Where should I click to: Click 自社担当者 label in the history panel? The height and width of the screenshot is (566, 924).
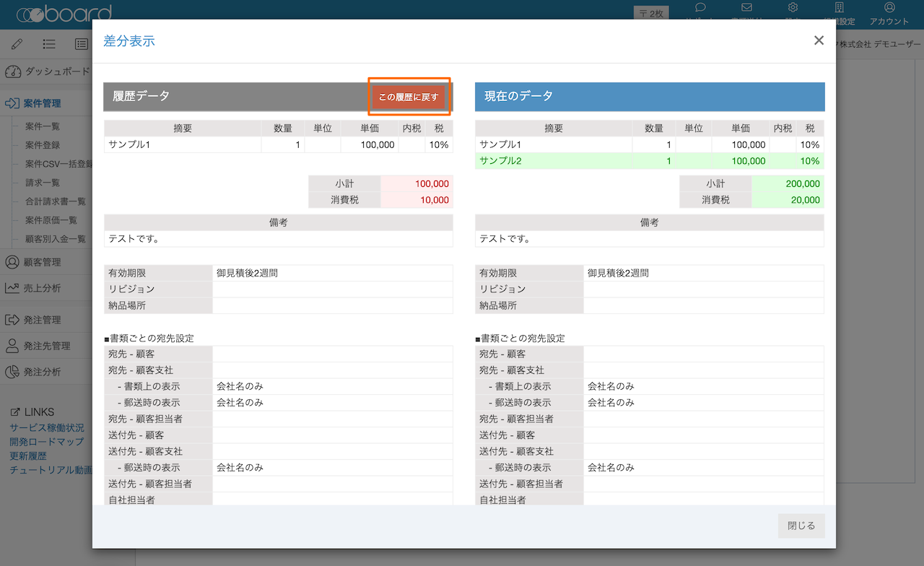pos(131,500)
